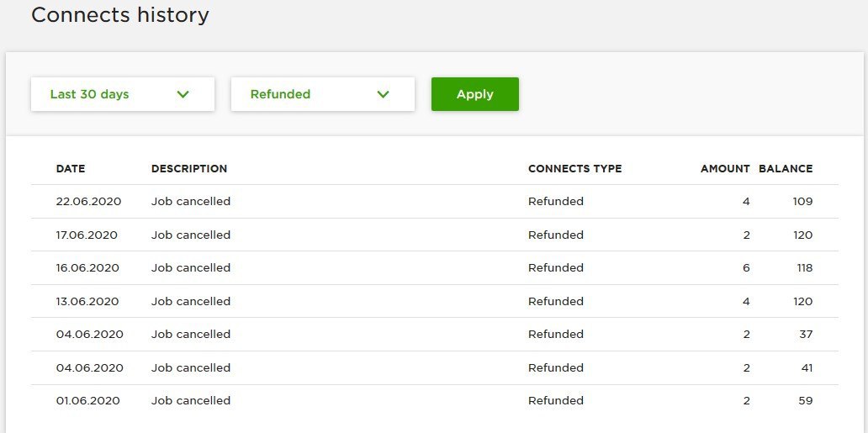Click Job cancelled description for 16.06.2020
Screen dimensions: 868x433
(x=191, y=268)
